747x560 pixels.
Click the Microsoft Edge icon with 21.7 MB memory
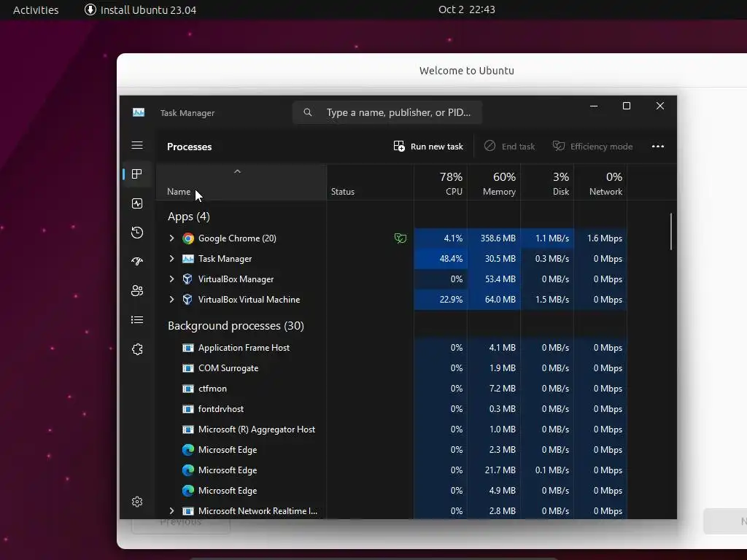pyautogui.click(x=188, y=470)
